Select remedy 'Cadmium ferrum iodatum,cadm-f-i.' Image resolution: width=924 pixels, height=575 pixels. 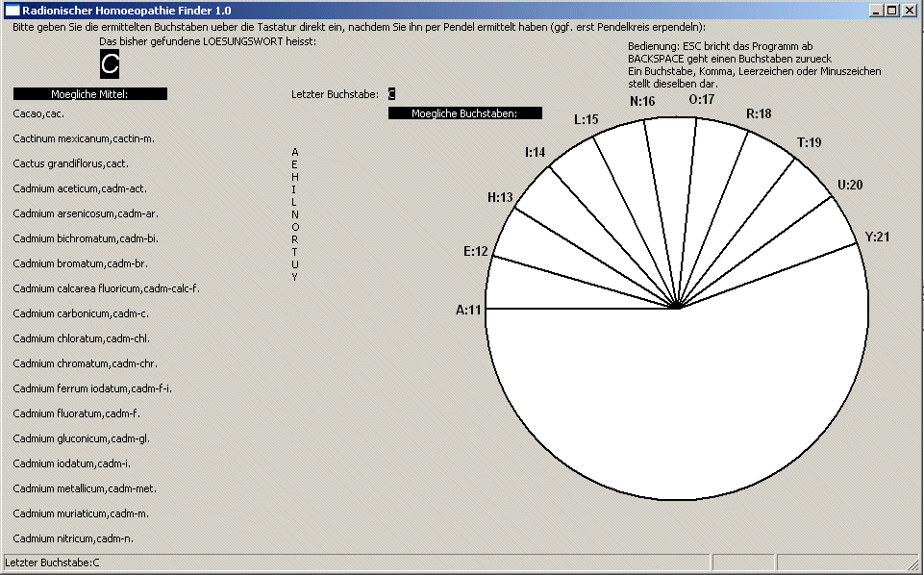coord(92,388)
